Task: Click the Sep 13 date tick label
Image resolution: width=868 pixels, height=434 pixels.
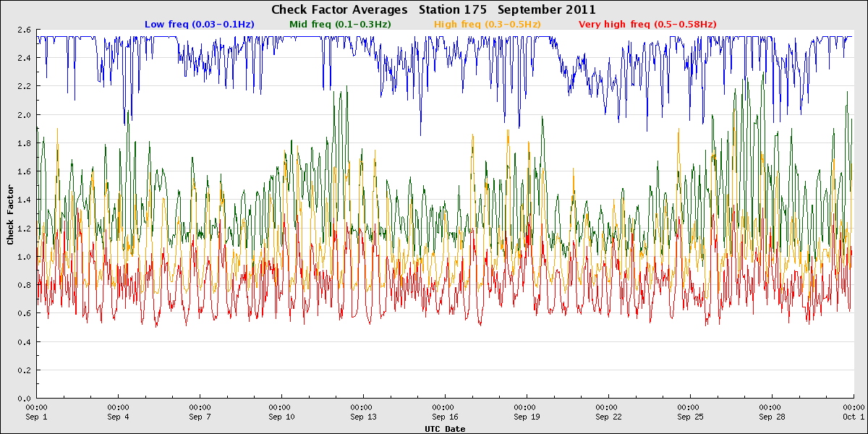Action: (362, 417)
